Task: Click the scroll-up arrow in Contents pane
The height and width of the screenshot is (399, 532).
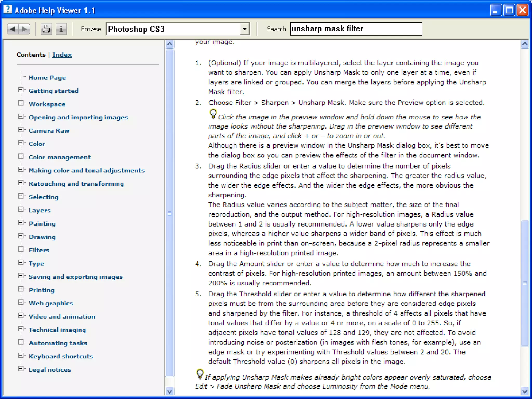Action: point(170,44)
